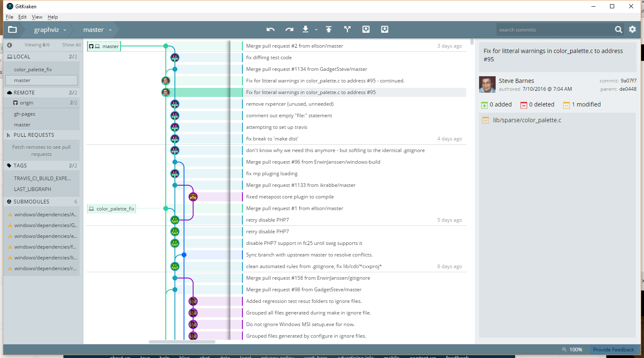The image size is (644, 358).
Task: Click the Stash icon in toolbar
Action: coord(366,29)
